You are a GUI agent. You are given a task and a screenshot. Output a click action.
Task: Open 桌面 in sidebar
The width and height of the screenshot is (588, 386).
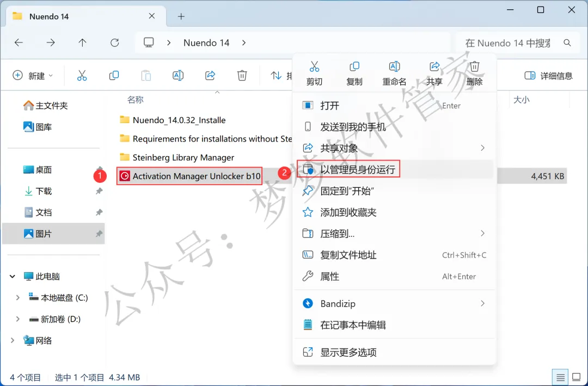click(x=38, y=169)
